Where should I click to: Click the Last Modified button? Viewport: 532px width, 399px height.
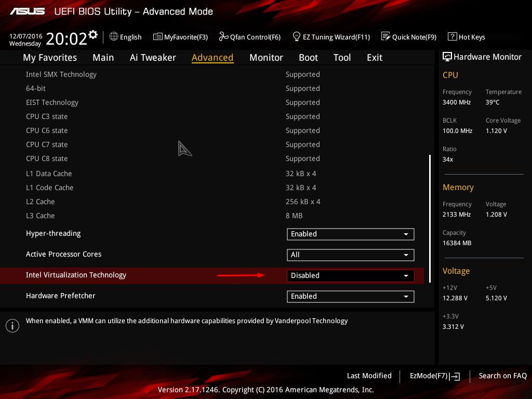[x=369, y=376]
